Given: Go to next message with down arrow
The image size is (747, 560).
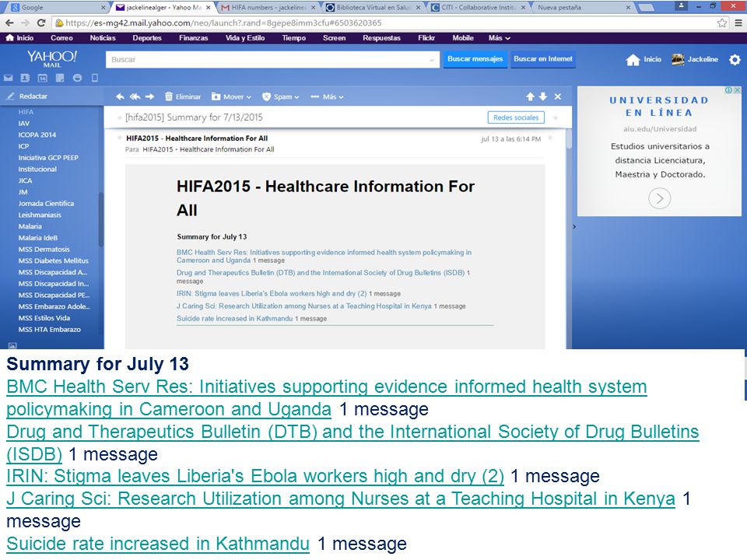Looking at the screenshot, I should tap(543, 96).
